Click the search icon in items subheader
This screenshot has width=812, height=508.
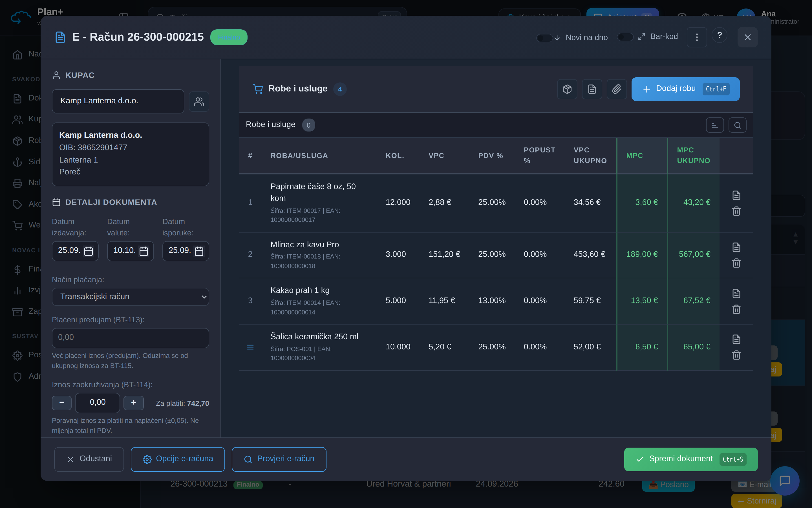click(737, 125)
